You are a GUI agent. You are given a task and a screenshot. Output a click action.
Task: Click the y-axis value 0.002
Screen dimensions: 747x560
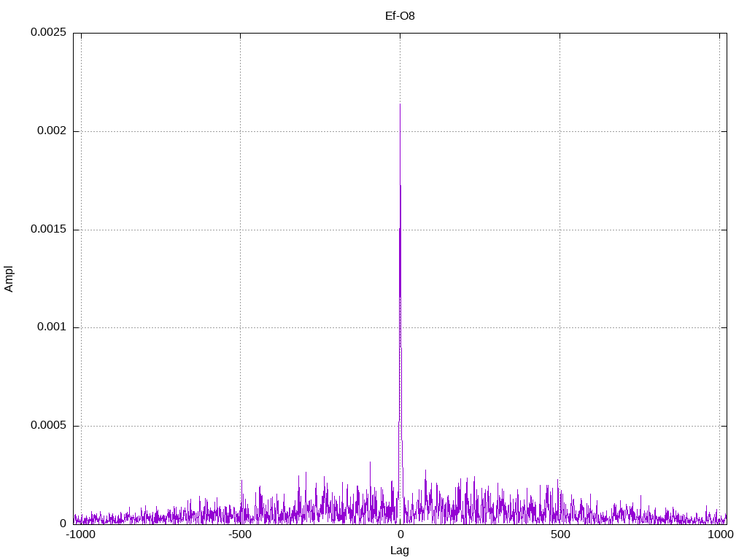[52, 131]
